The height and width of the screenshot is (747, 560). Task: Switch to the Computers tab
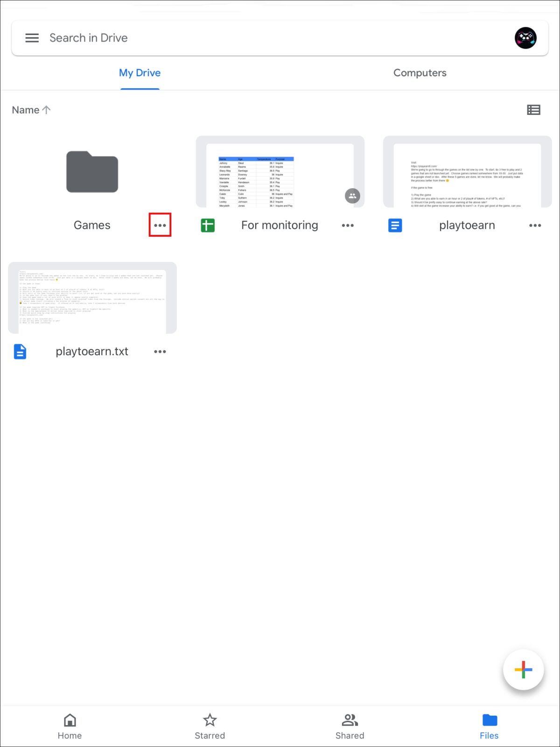(x=420, y=73)
